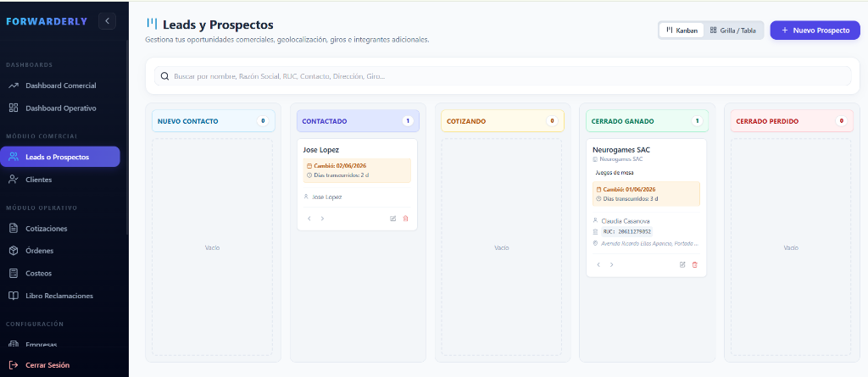
Task: Click the Costeos calculator icon
Action: point(14,273)
